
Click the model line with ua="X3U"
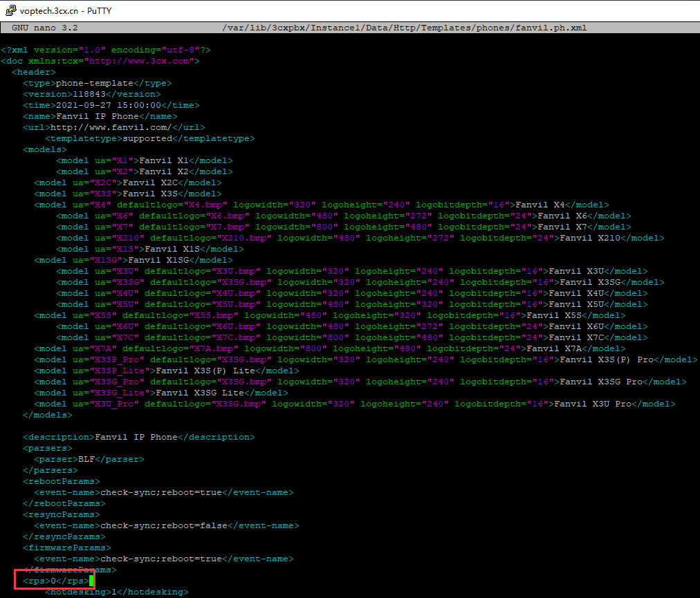(x=352, y=271)
